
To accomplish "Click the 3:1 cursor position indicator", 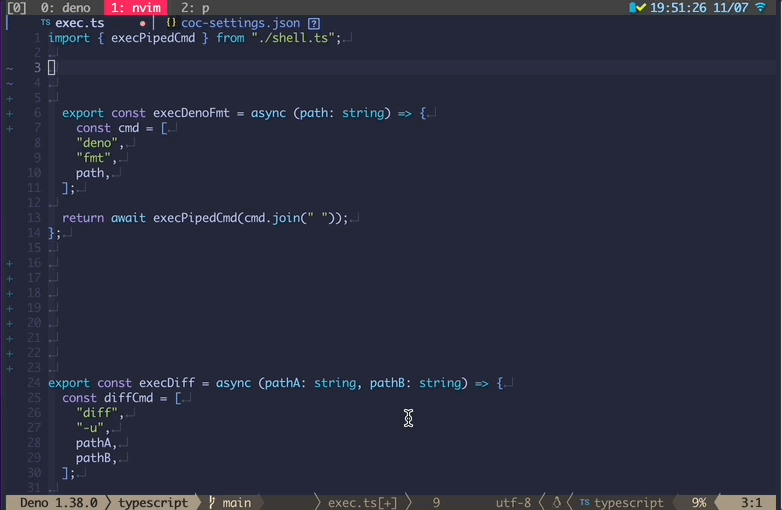I will click(x=751, y=503).
